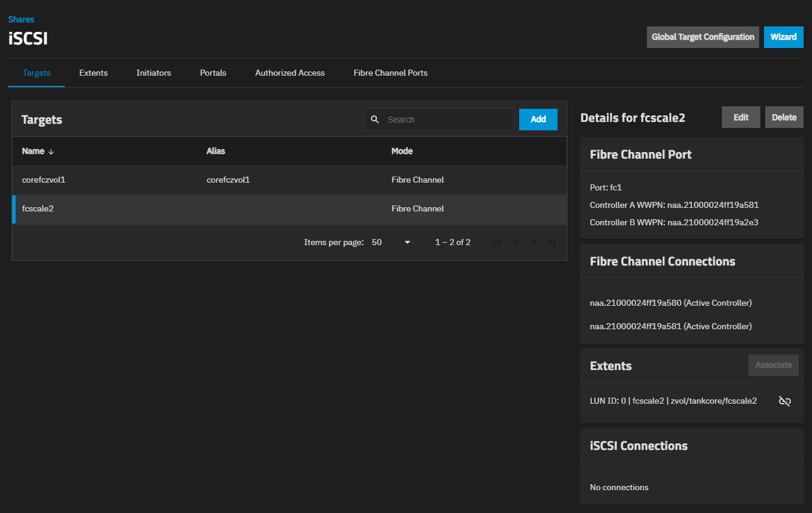812x513 pixels.
Task: Switch to the Portals tab
Action: coord(213,73)
